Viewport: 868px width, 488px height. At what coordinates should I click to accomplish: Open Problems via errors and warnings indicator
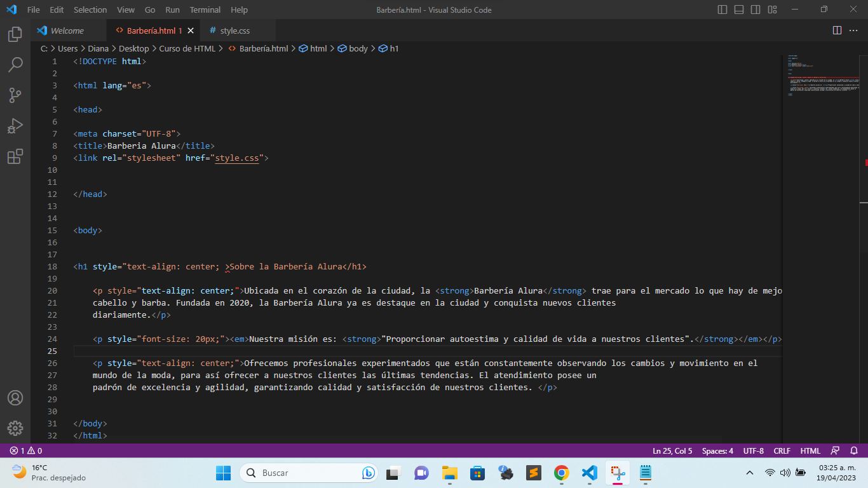(x=26, y=451)
